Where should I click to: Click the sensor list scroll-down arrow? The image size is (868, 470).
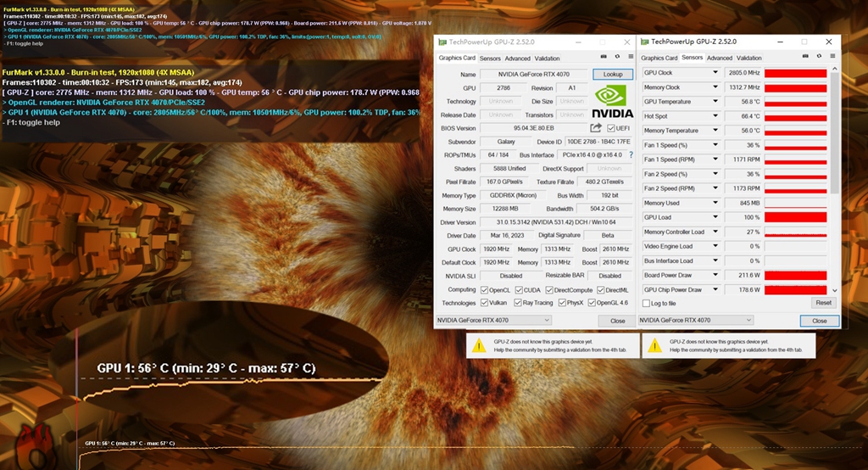[835, 290]
